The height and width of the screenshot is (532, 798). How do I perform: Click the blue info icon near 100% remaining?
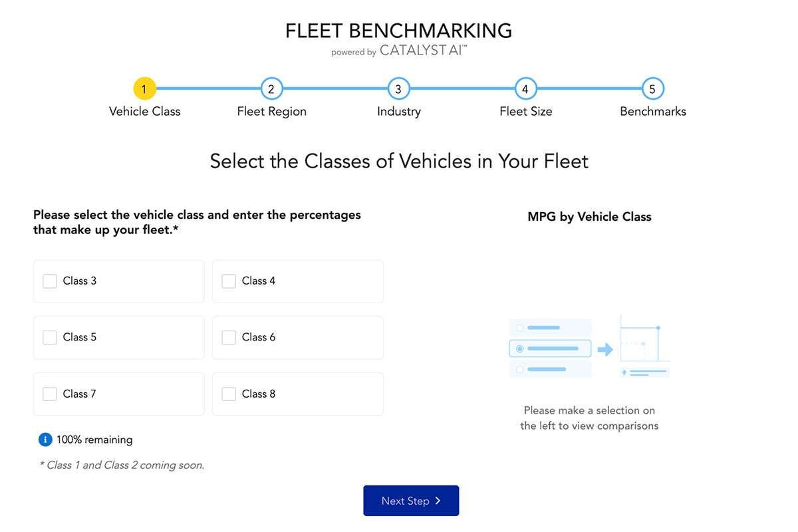(45, 439)
